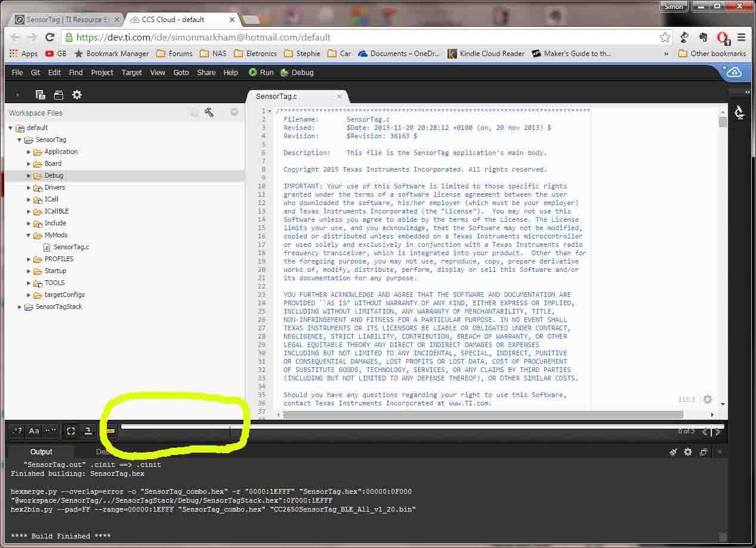Open the Output panel settings gear

[688, 452]
